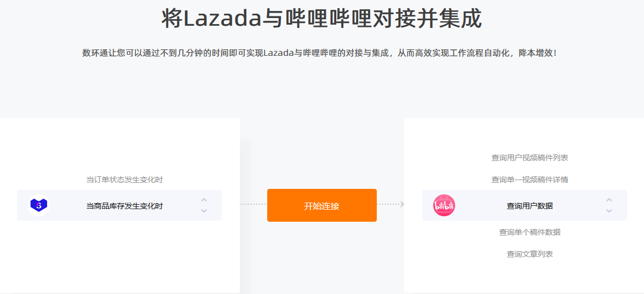Click the up chevron in bilibili action selector
Image resolution: width=644 pixels, height=294 pixels.
click(x=609, y=200)
